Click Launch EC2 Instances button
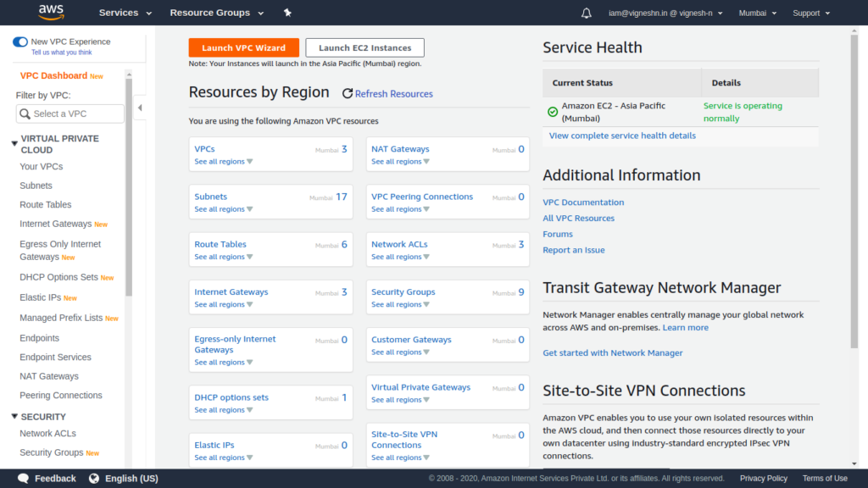 pos(364,47)
